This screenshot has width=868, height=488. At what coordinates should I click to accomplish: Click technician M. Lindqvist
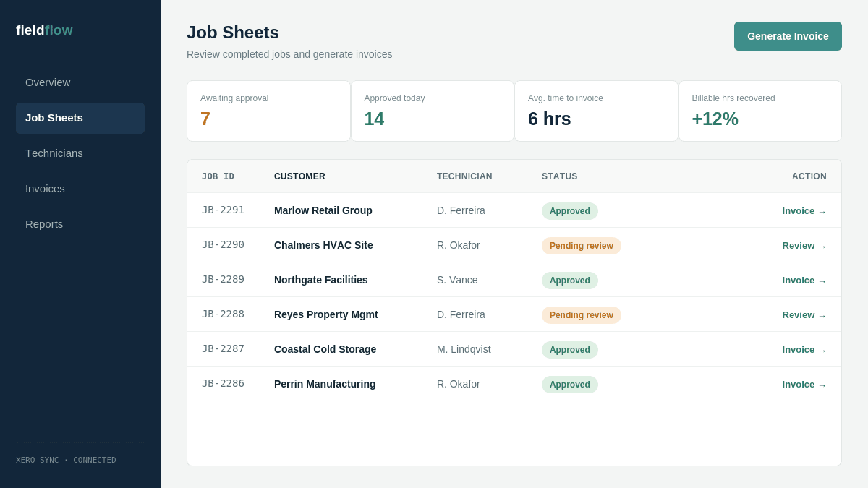[x=464, y=349]
